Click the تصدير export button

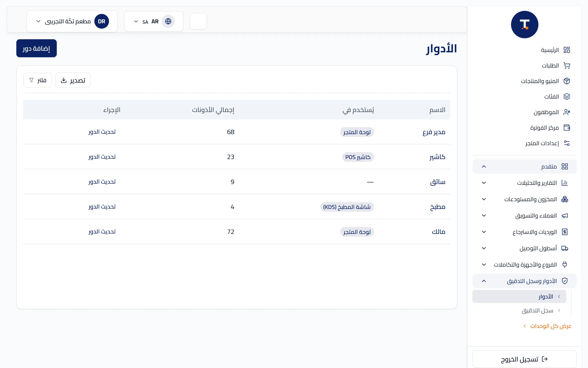(x=73, y=80)
